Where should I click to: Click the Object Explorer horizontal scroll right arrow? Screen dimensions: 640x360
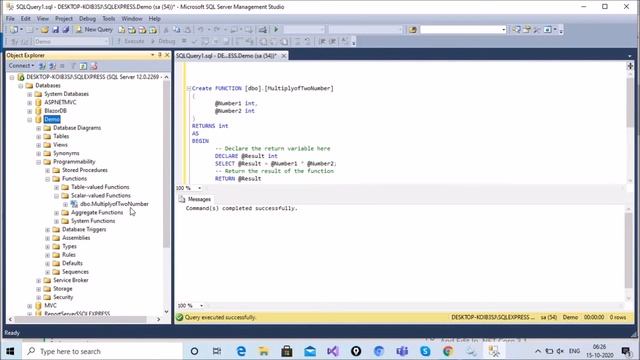pyautogui.click(x=159, y=320)
